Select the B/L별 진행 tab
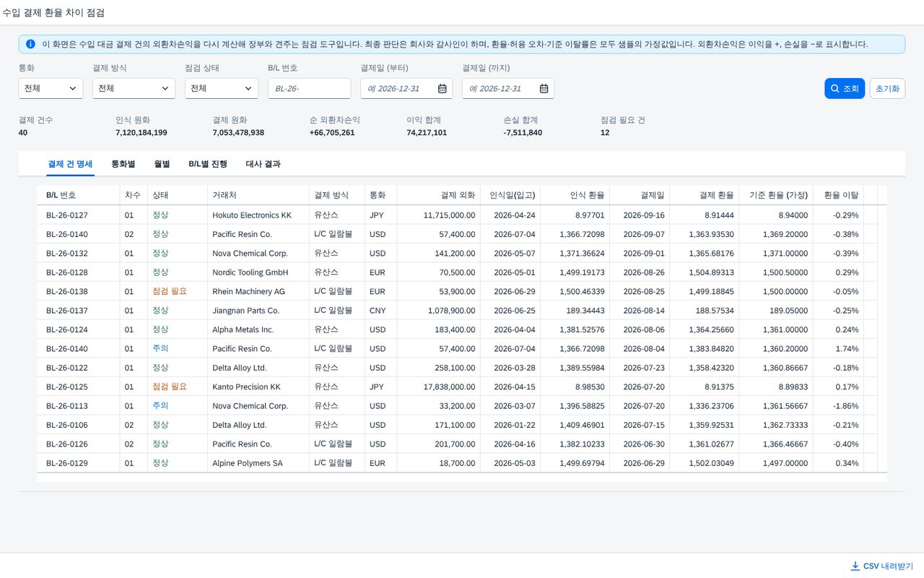Image resolution: width=924 pixels, height=578 pixels. click(x=208, y=164)
